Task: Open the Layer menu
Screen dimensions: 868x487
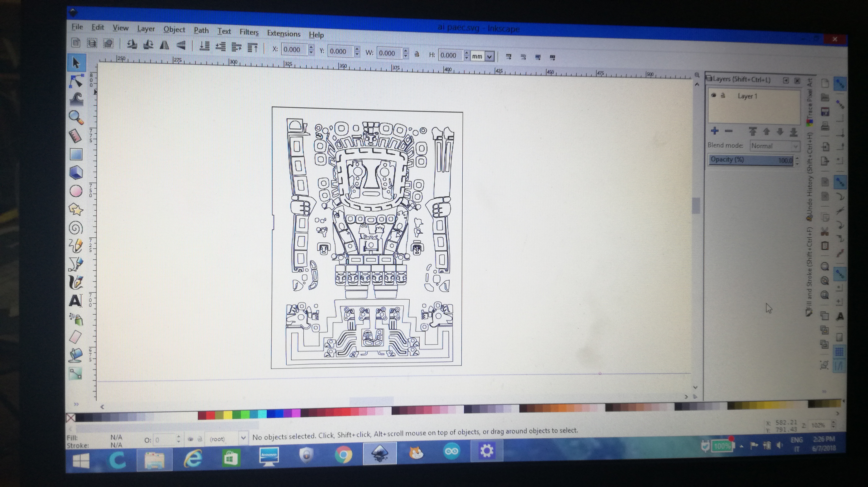Action: [146, 29]
